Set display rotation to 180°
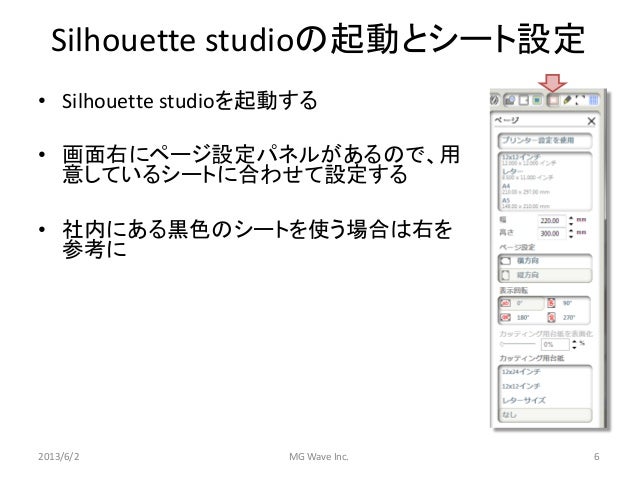The height and width of the screenshot is (479, 638). tap(521, 317)
